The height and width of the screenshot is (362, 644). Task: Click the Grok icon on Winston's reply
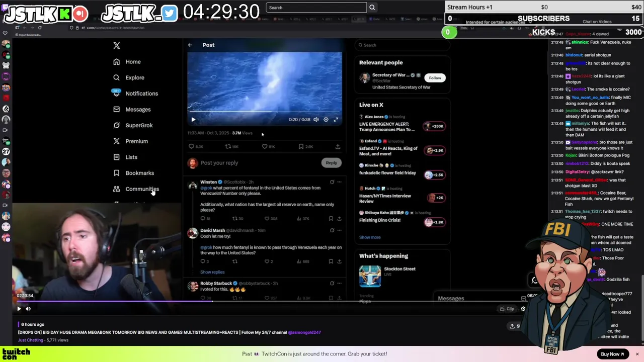click(x=332, y=182)
